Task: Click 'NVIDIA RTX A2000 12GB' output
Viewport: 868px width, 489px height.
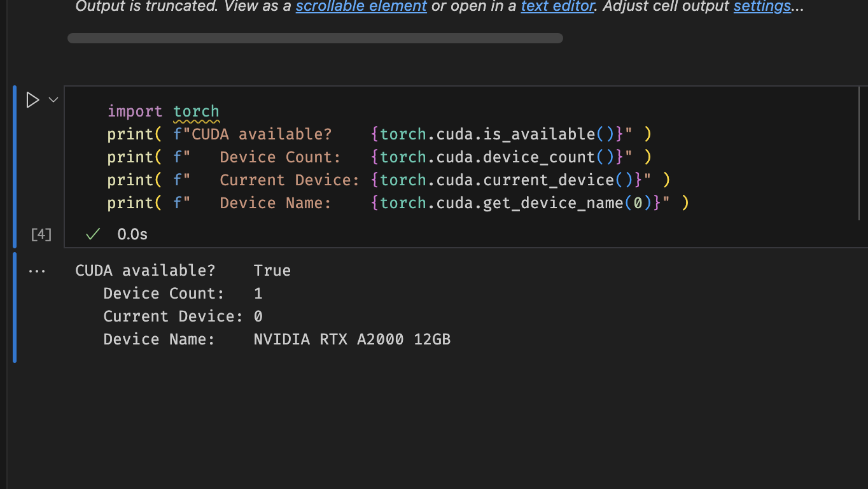Action: (352, 339)
